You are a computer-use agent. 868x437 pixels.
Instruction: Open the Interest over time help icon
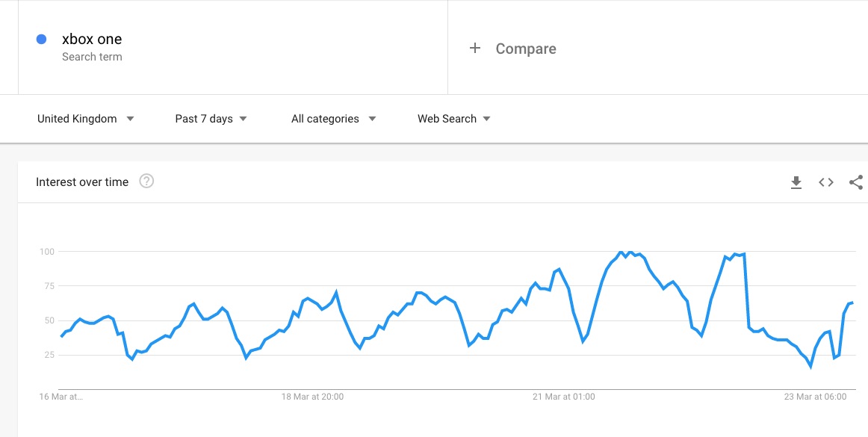[146, 182]
